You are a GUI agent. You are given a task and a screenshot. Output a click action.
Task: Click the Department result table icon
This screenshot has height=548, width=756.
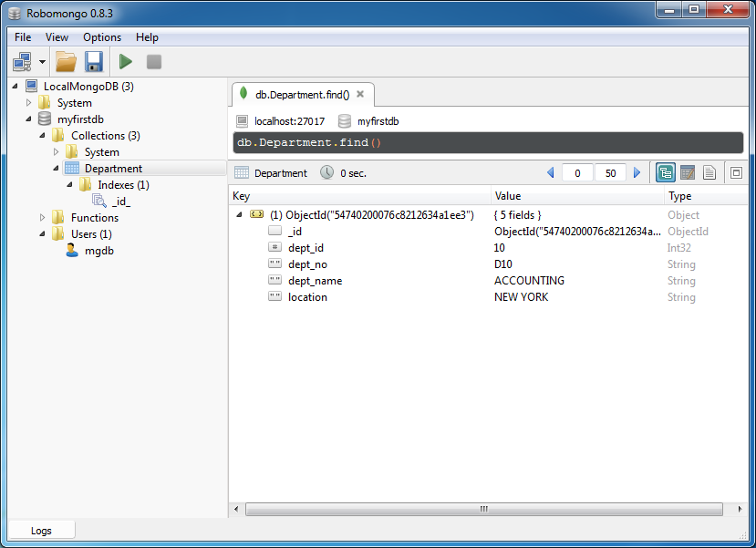[x=241, y=172]
